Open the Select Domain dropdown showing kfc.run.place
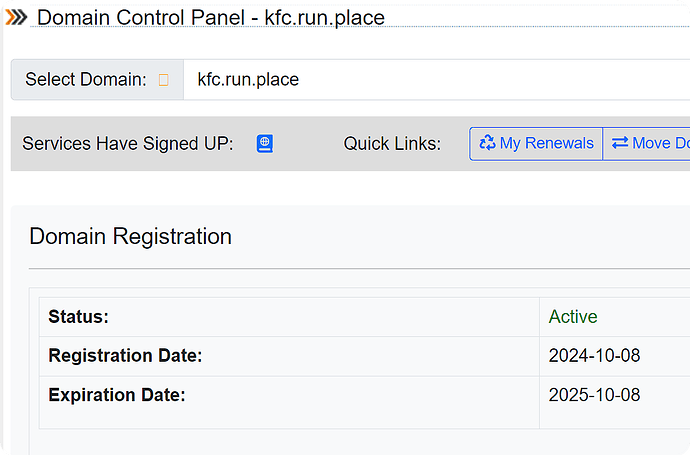 click(437, 80)
